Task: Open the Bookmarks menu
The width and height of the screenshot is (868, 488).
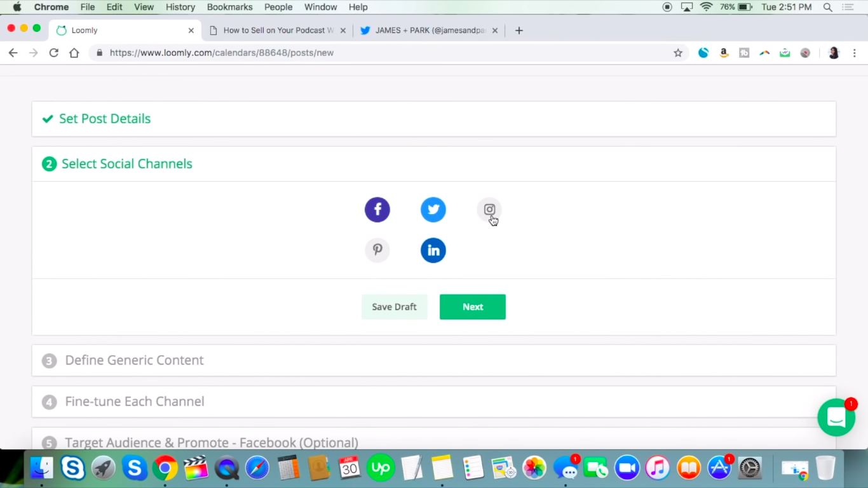Action: coord(230,7)
